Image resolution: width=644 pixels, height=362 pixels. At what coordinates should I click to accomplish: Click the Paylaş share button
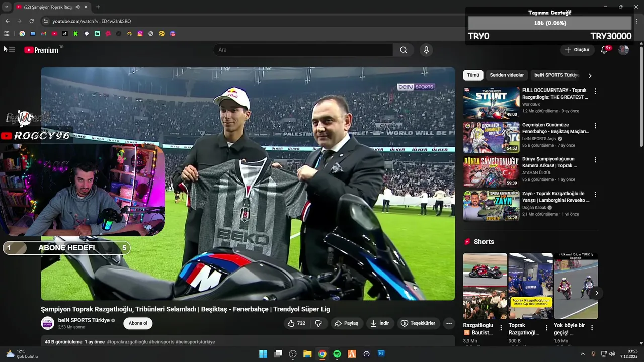coord(346,323)
